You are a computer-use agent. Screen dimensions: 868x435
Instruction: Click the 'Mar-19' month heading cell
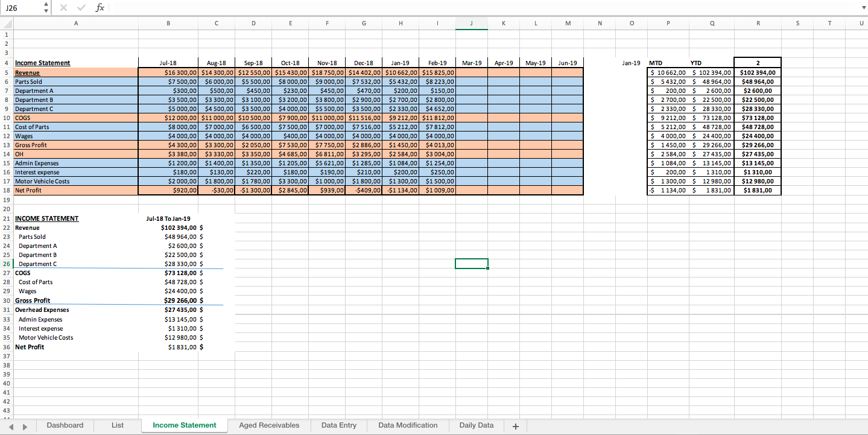pos(472,63)
